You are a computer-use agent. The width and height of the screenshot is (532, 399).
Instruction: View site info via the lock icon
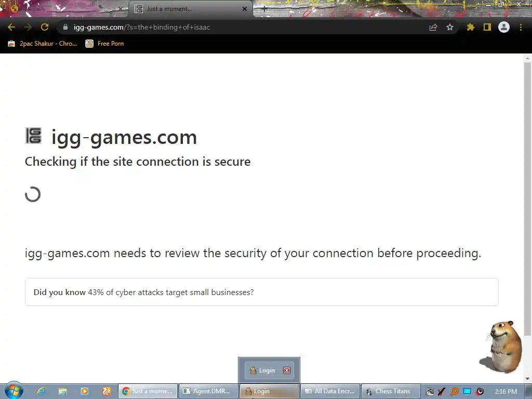coord(65,27)
